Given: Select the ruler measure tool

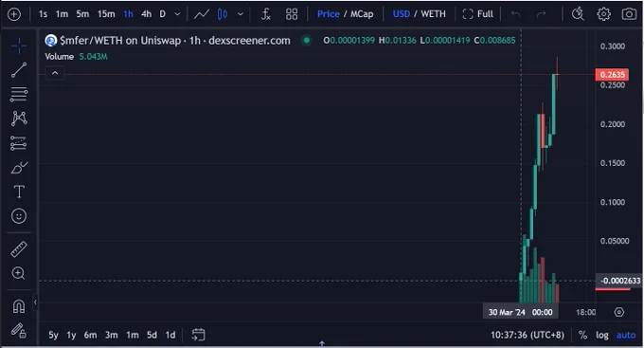Looking at the screenshot, I should click(x=19, y=248).
